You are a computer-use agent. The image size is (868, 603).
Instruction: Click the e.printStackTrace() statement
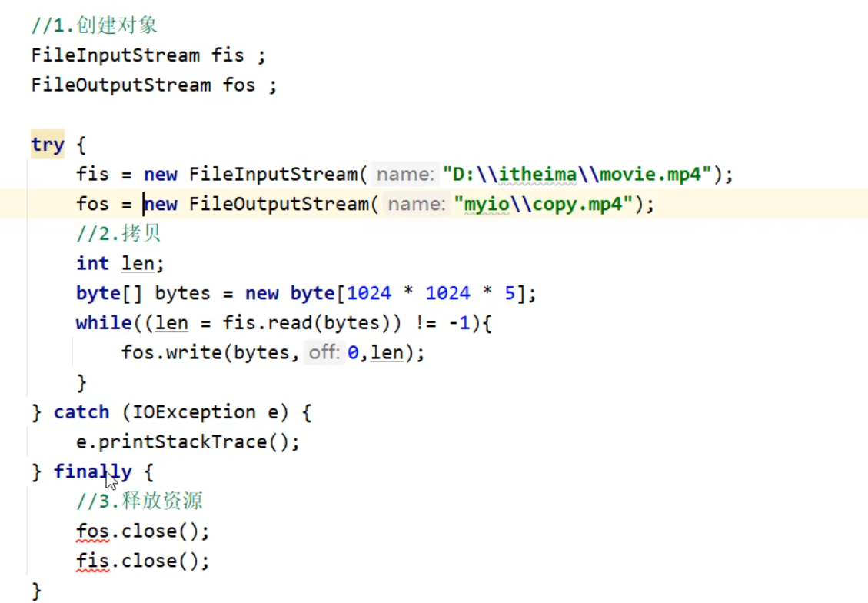[x=187, y=442]
